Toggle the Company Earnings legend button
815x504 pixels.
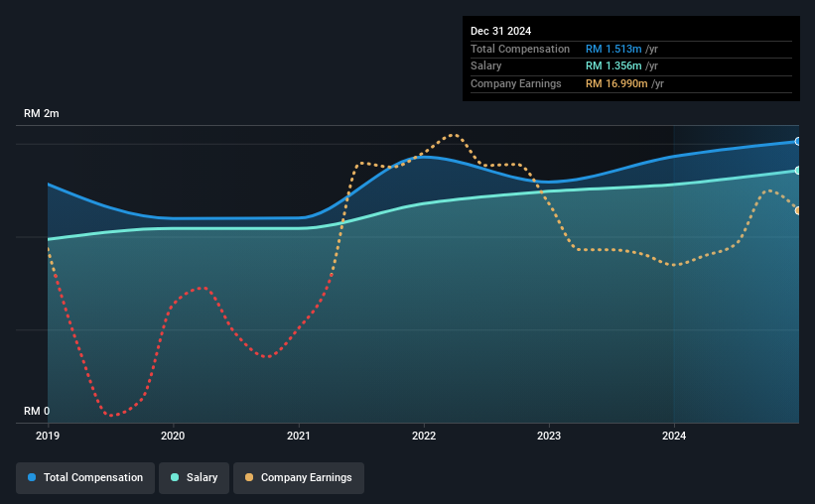299,478
